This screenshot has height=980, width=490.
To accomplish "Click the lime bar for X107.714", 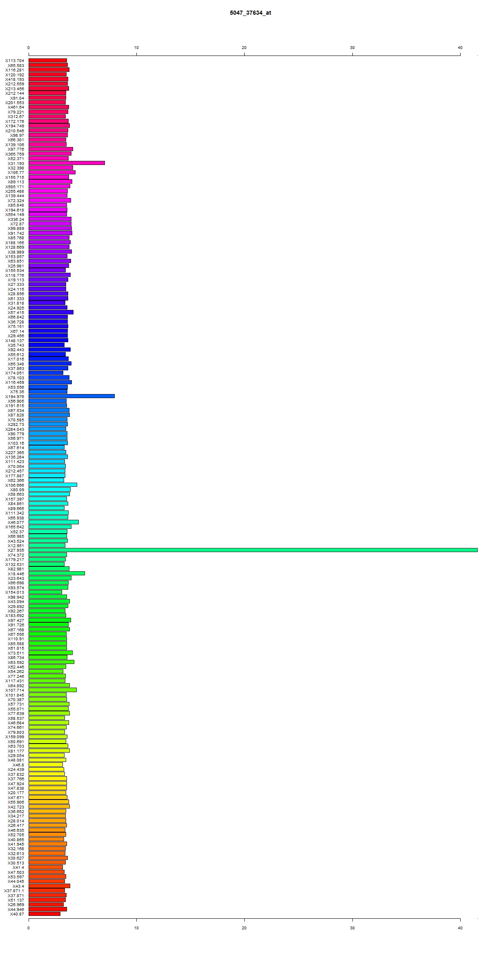I will tap(53, 690).
